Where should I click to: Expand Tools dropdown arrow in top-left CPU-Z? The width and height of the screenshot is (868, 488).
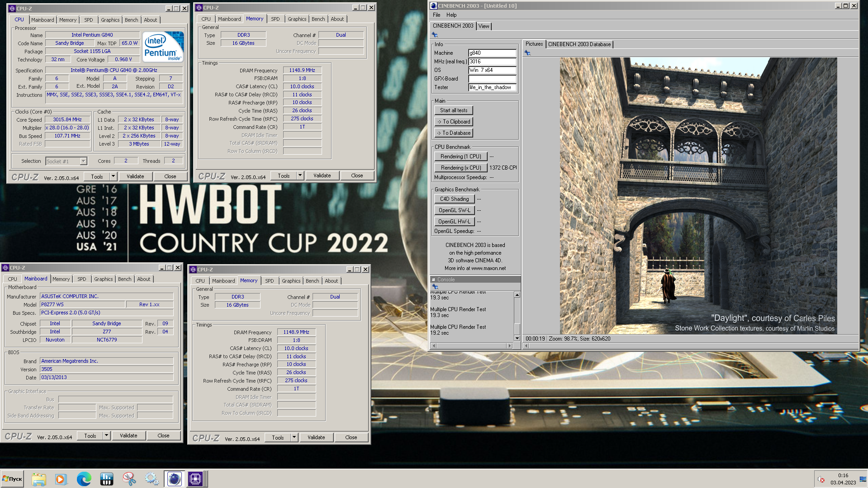click(113, 176)
